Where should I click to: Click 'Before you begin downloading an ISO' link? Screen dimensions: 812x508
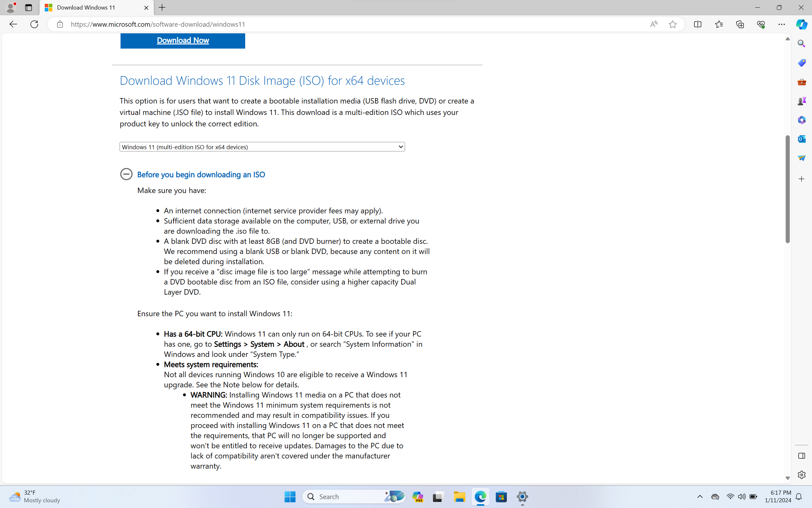pyautogui.click(x=201, y=174)
